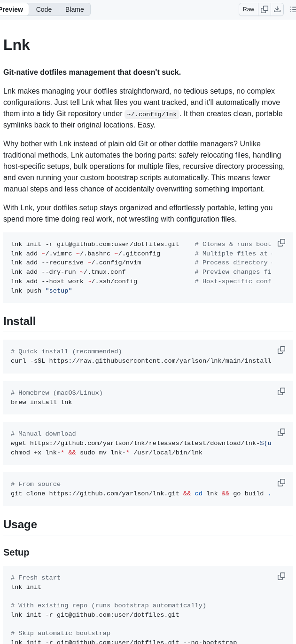
Task: Click the Install section heading
Action: [x=20, y=321]
